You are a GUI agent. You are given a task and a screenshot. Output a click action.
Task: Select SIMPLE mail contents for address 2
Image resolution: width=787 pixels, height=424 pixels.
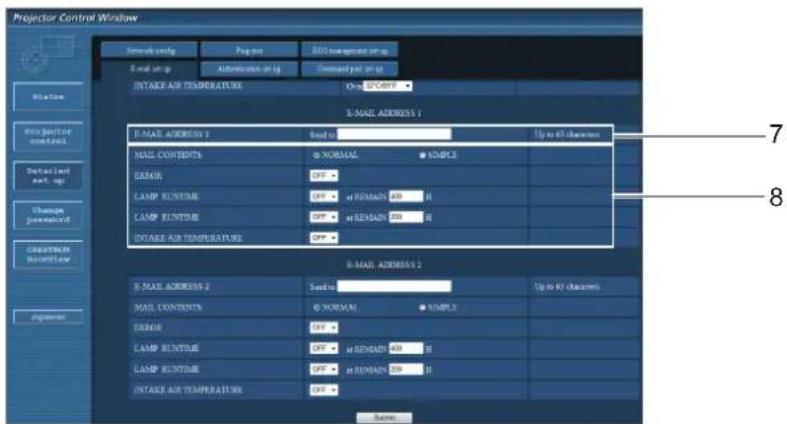click(423, 307)
